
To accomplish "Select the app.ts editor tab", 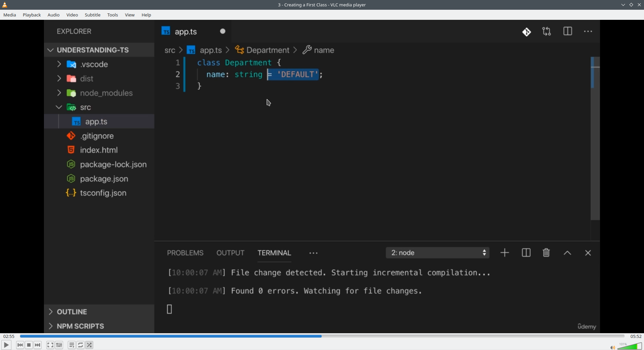I will [x=193, y=32].
